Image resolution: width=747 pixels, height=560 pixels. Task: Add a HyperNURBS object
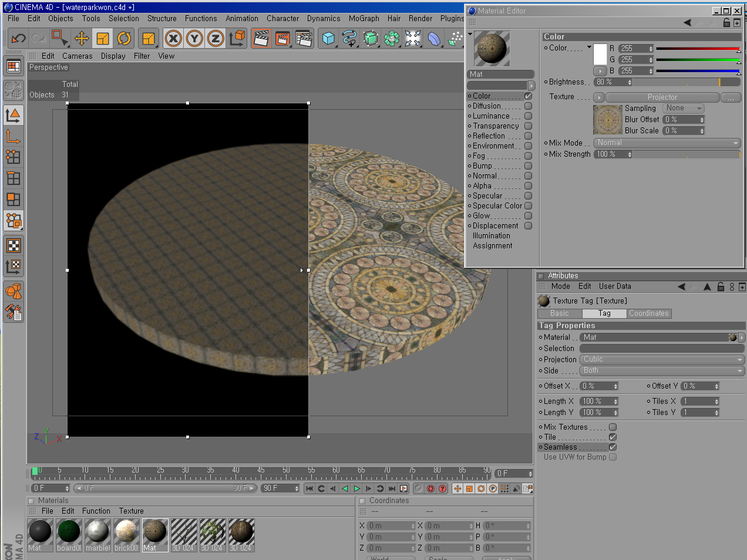coord(371,39)
